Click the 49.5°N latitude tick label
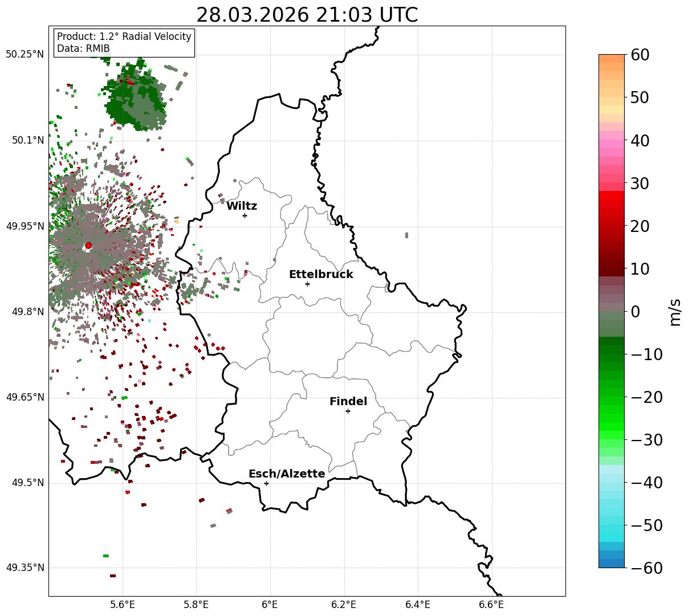 click(27, 483)
